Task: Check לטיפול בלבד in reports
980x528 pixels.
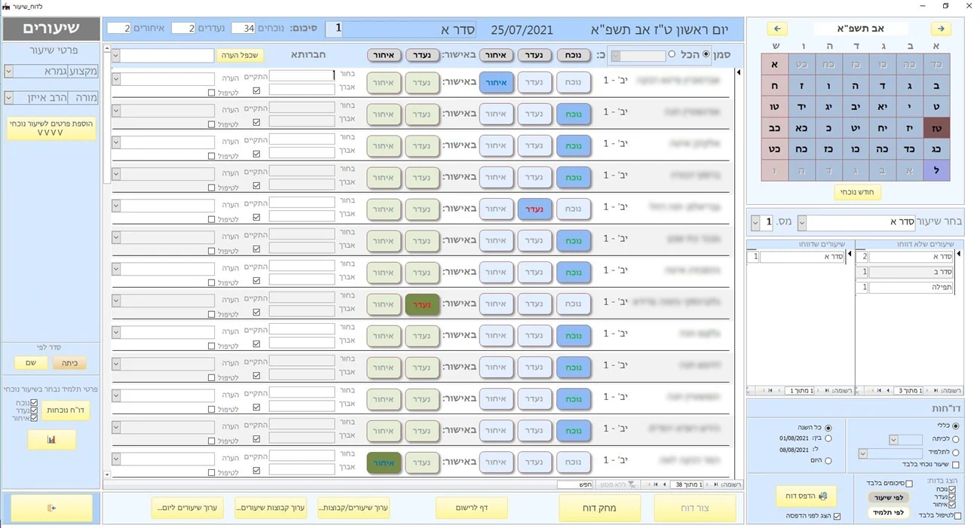Action: click(957, 516)
